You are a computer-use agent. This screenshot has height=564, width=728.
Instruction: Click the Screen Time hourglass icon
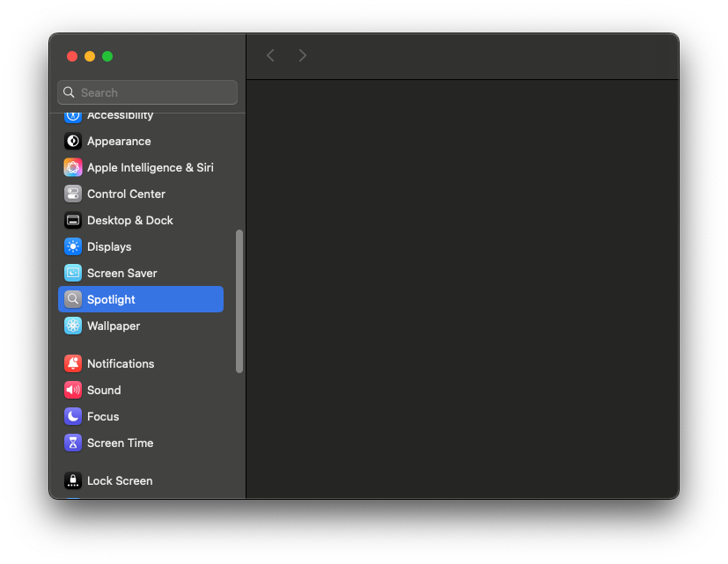point(73,443)
